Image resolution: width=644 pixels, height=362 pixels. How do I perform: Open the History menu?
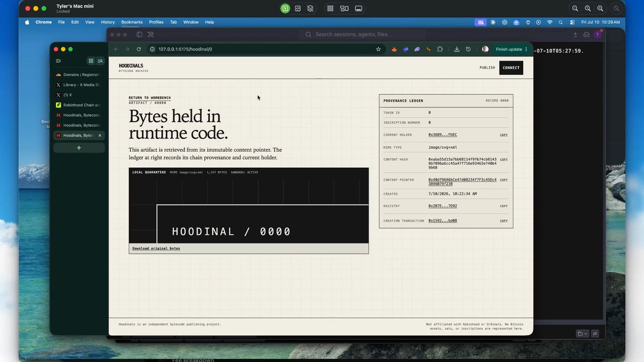click(108, 22)
